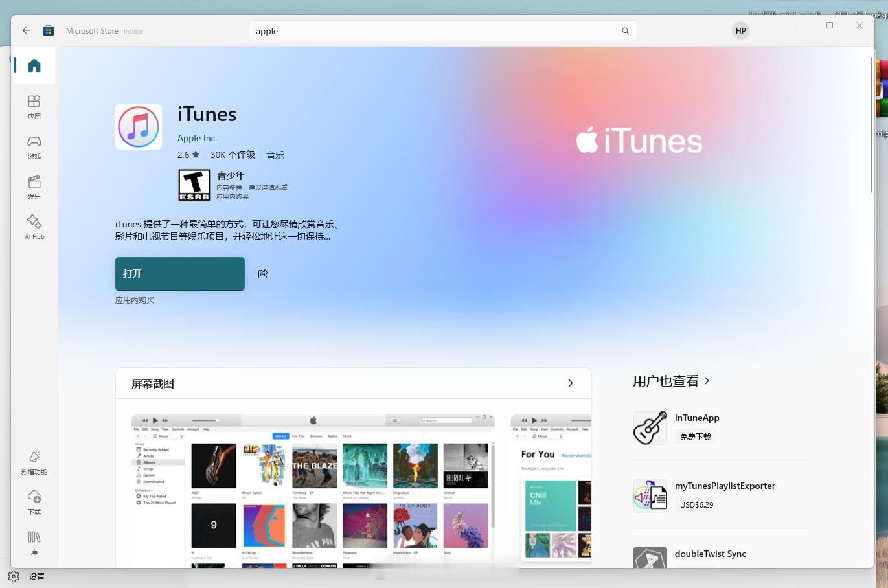Click the iTunes description paragraph
Image resolution: width=888 pixels, height=588 pixels.
tap(227, 230)
